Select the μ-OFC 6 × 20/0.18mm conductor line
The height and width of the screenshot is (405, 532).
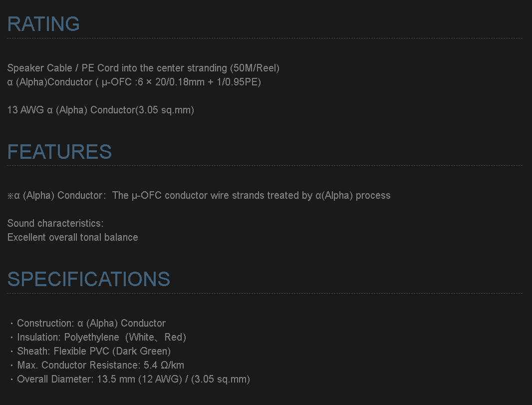coord(134,82)
